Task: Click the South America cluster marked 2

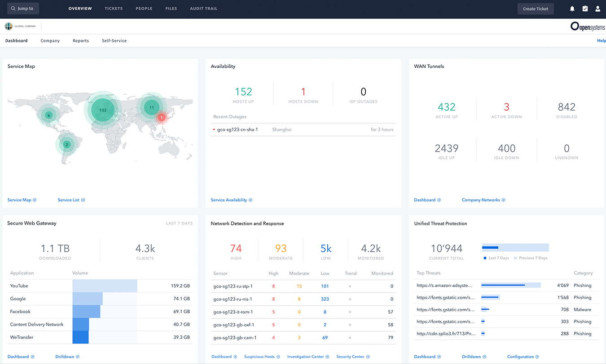Action: pyautogui.click(x=66, y=145)
